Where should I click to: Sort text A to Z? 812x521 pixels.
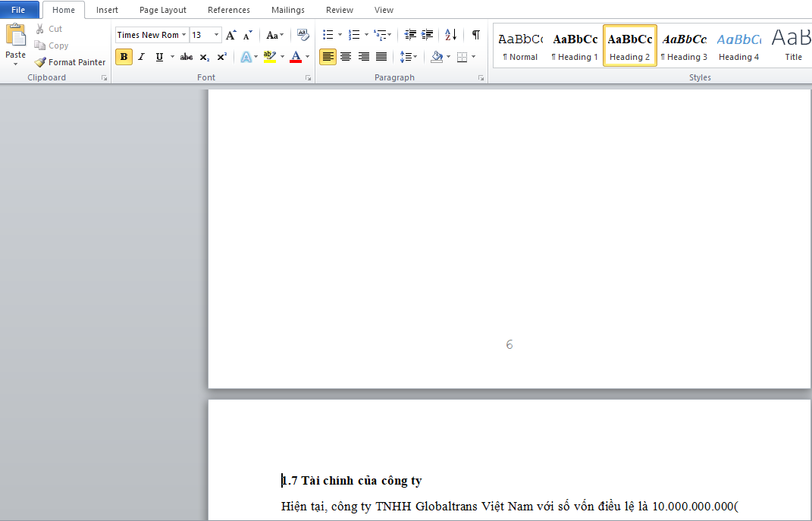pyautogui.click(x=451, y=35)
